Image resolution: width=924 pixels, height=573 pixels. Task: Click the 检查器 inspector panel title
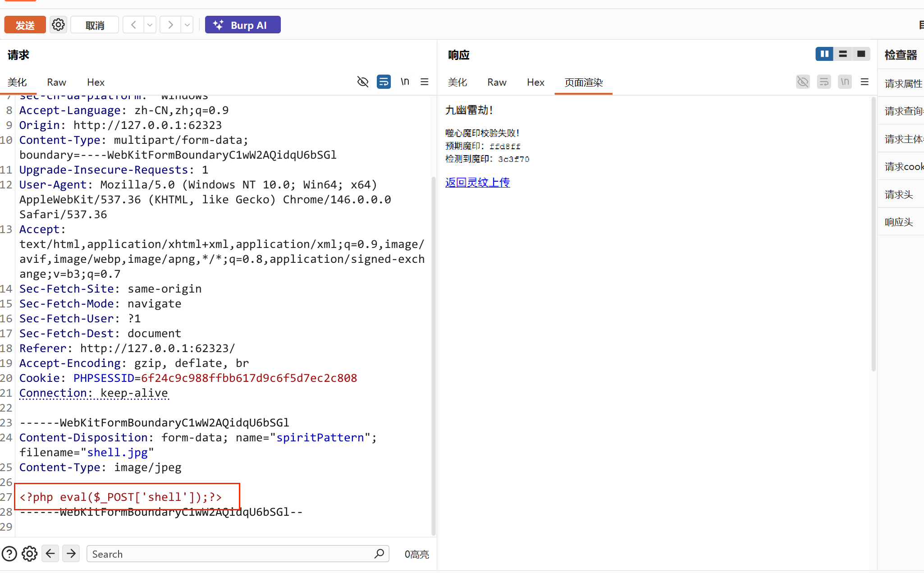[x=901, y=55]
